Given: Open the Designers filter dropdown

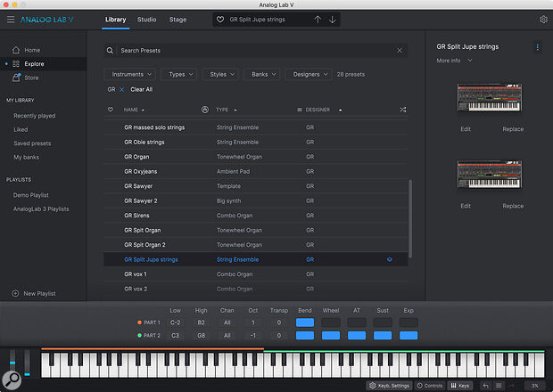Looking at the screenshot, I should pos(309,74).
